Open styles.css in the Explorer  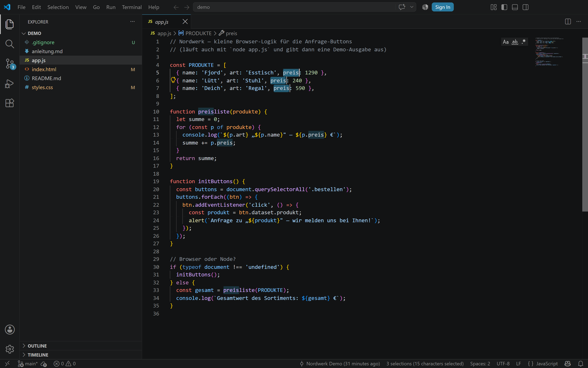pos(81,87)
